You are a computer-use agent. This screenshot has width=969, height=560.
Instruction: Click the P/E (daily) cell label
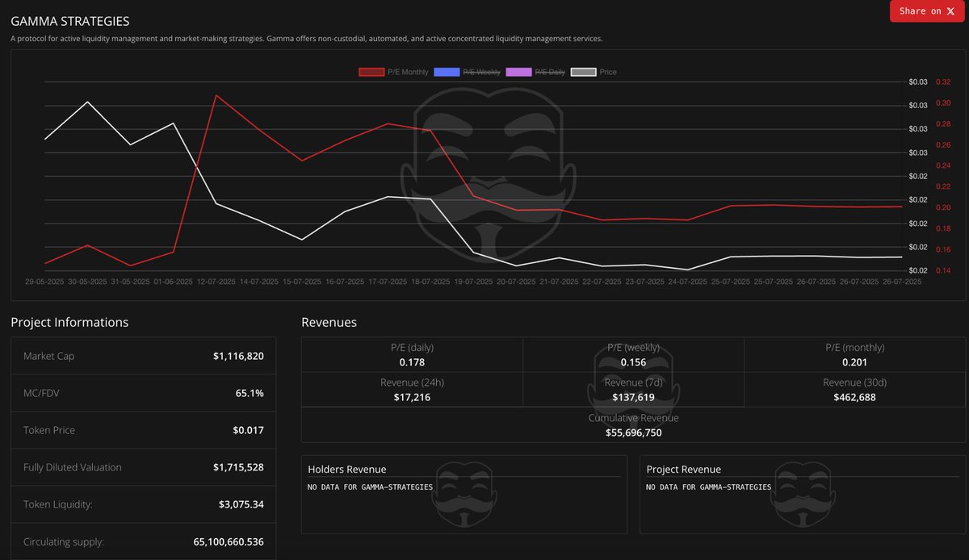412,348
